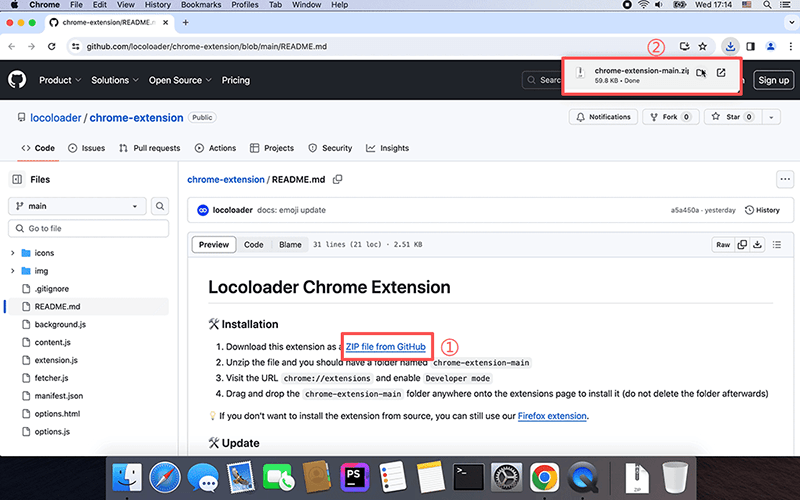800x500 pixels.
Task: Bookmark this page with star icon
Action: [x=703, y=46]
